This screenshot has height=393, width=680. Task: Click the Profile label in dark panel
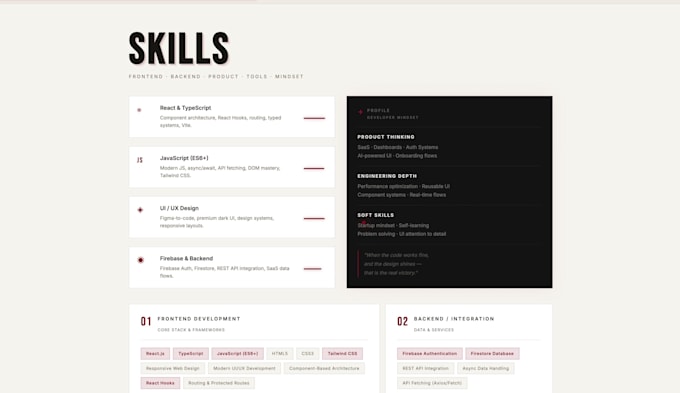tap(378, 111)
